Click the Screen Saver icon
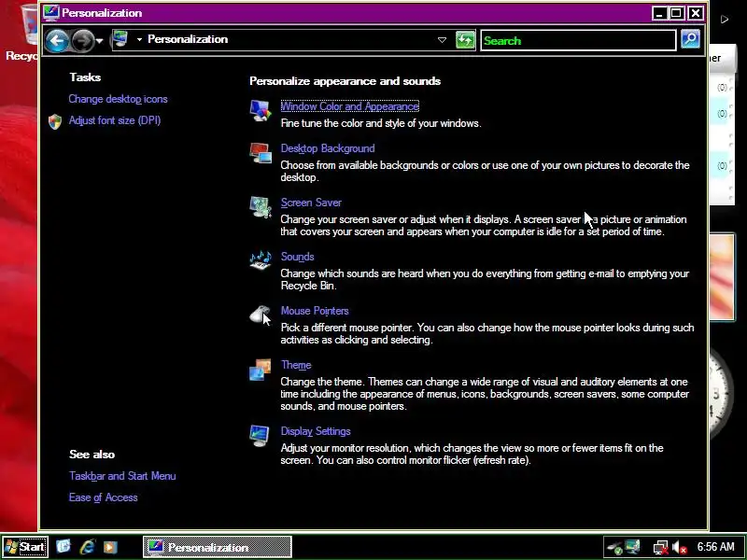 (261, 206)
